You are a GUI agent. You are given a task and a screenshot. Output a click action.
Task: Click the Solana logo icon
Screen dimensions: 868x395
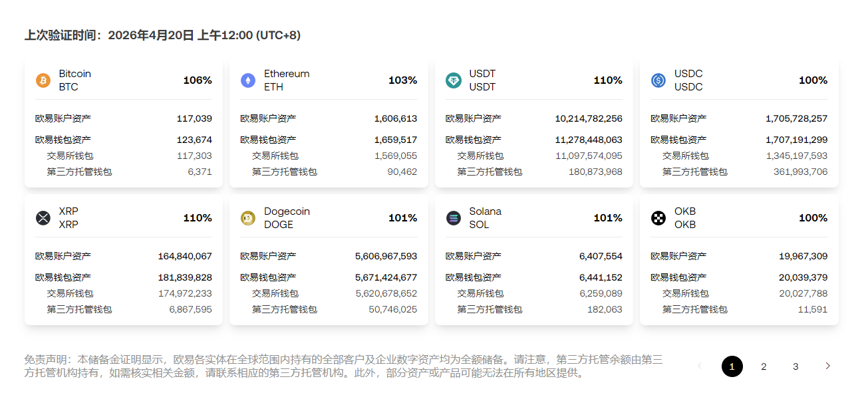454,218
